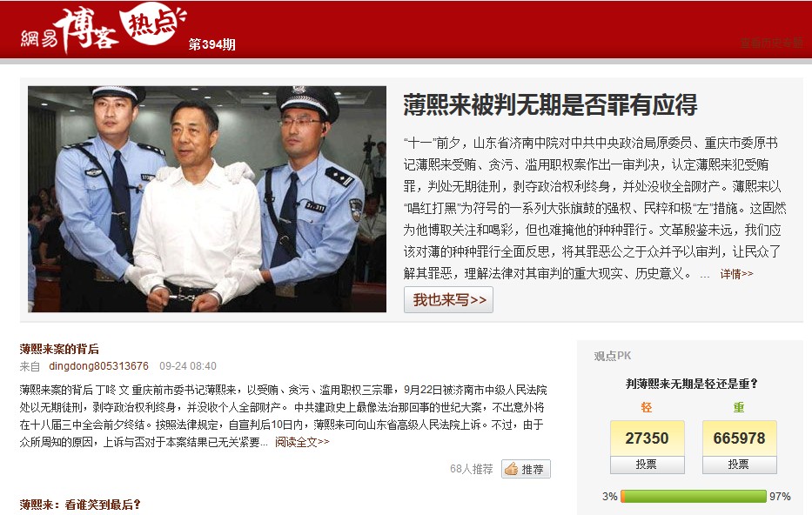This screenshot has height=515, width=812.
Task: Click the 我也来写>> button
Action: [x=448, y=299]
